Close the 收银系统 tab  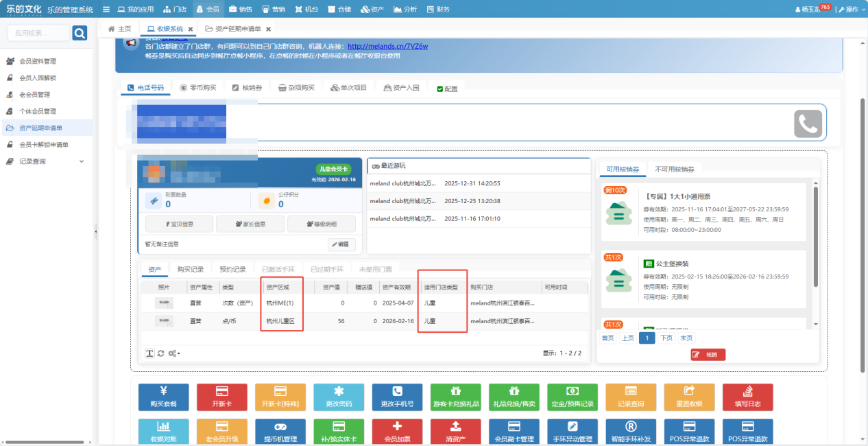190,29
